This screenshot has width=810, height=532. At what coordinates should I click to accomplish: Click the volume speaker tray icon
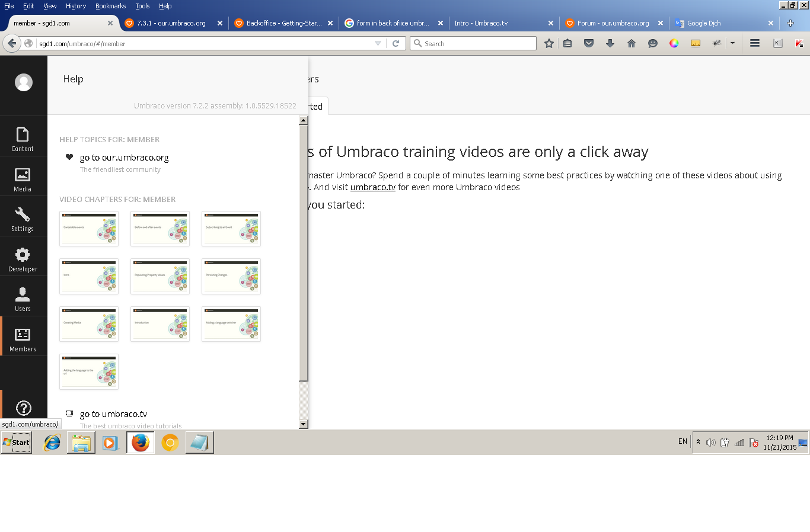(x=710, y=443)
